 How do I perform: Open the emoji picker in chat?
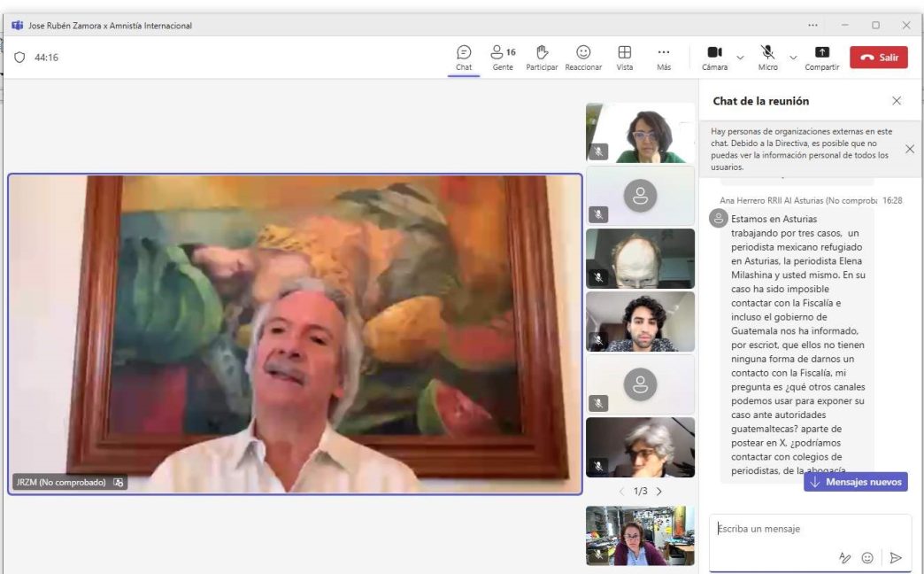point(867,557)
